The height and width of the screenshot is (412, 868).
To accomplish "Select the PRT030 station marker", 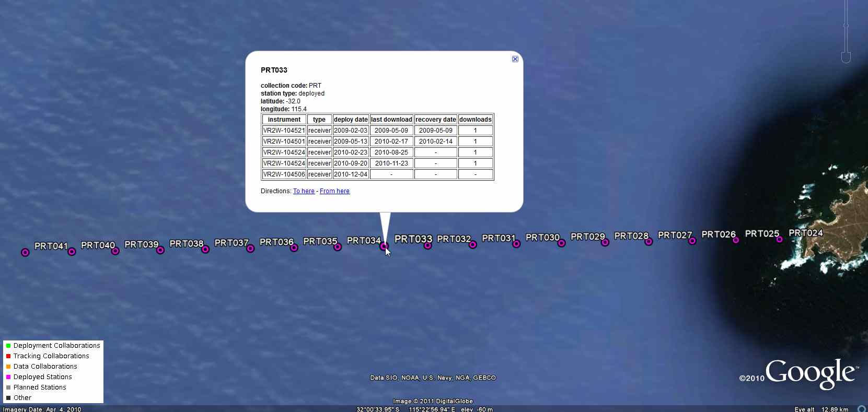I will (516, 244).
